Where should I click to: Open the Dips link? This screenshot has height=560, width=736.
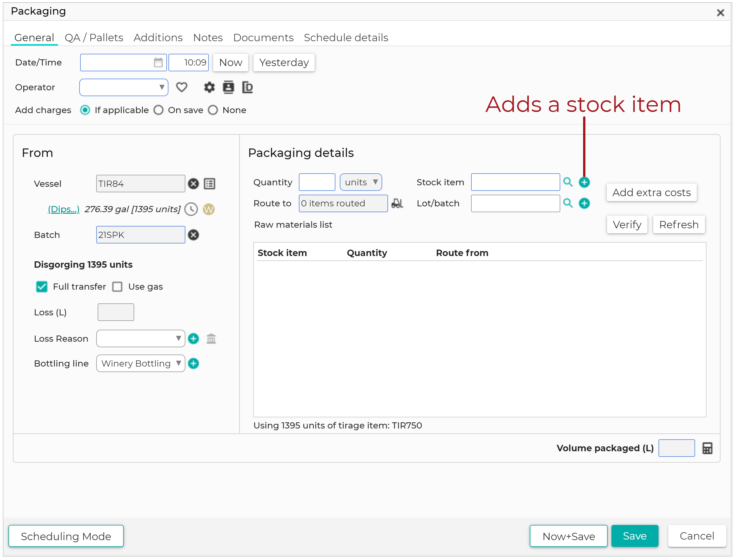tap(64, 209)
